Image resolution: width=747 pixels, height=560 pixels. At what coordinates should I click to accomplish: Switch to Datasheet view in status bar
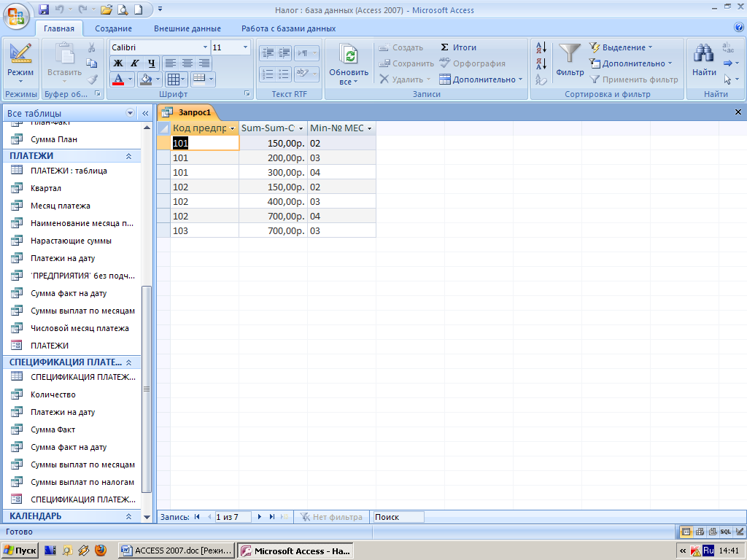coord(686,532)
